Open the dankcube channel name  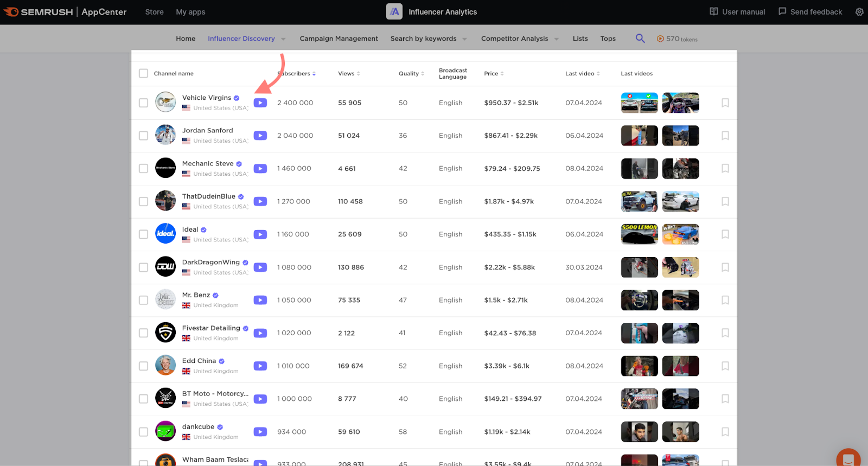pyautogui.click(x=198, y=427)
